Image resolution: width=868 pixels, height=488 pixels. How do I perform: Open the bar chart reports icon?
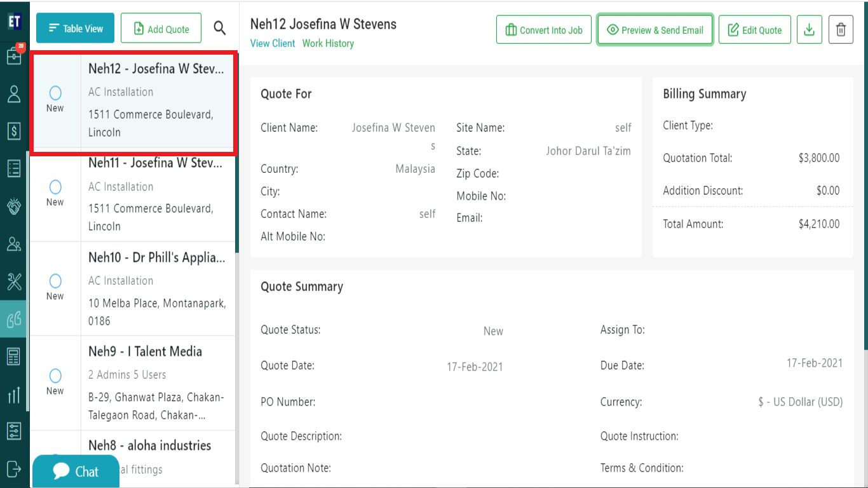[14, 394]
